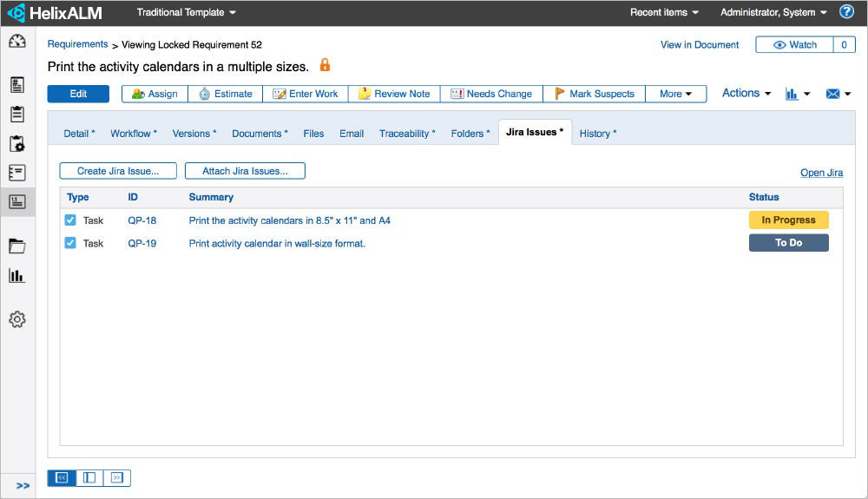Toggle checkbox for task QP-18
868x499 pixels.
tap(70, 220)
